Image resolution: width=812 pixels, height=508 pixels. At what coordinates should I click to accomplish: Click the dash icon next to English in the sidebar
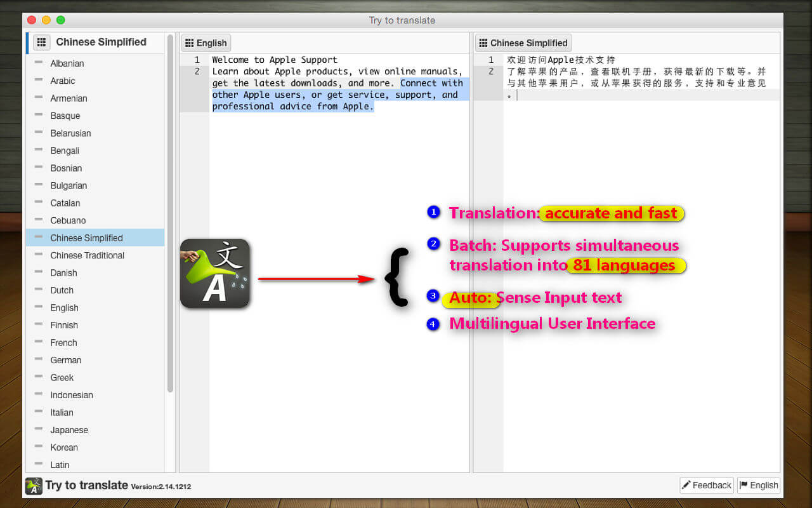[39, 307]
